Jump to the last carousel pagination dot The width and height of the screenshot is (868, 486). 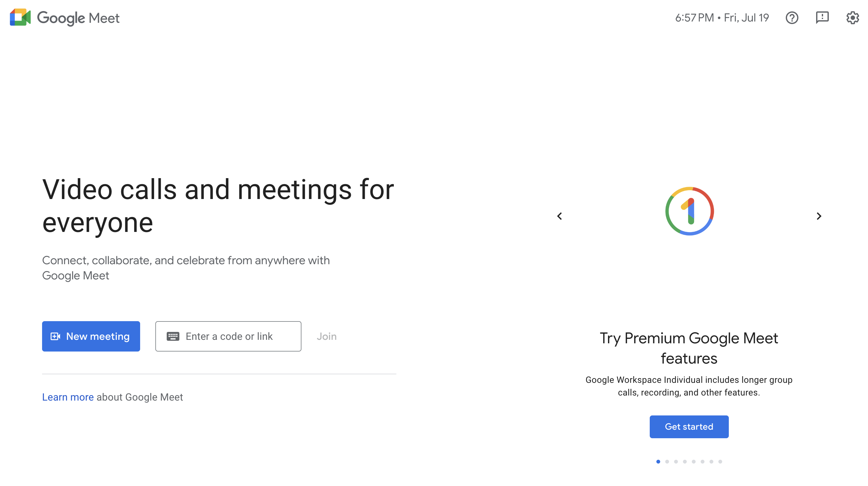click(x=720, y=461)
